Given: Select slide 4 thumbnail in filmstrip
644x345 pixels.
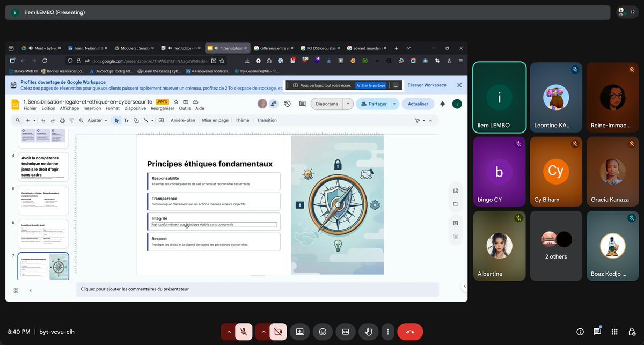Looking at the screenshot, I should pos(45,167).
